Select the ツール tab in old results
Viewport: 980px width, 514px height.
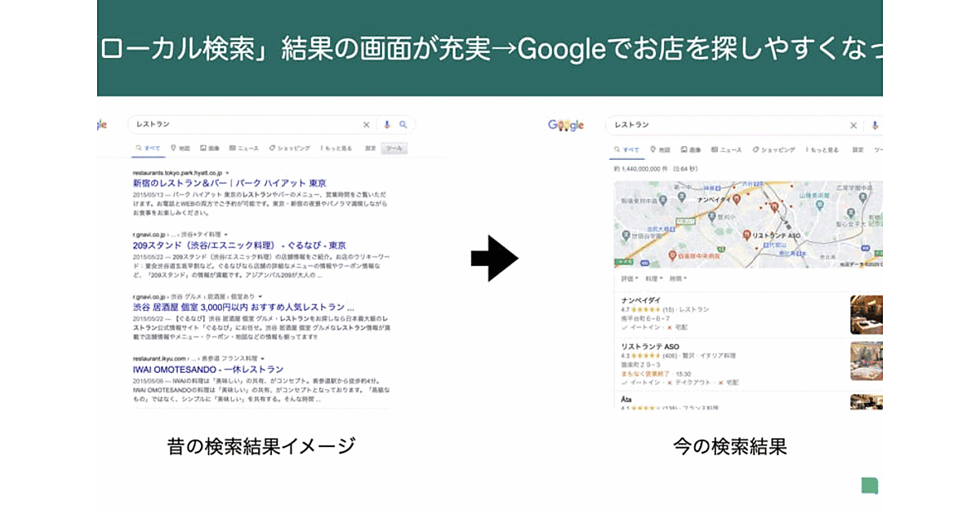point(395,148)
